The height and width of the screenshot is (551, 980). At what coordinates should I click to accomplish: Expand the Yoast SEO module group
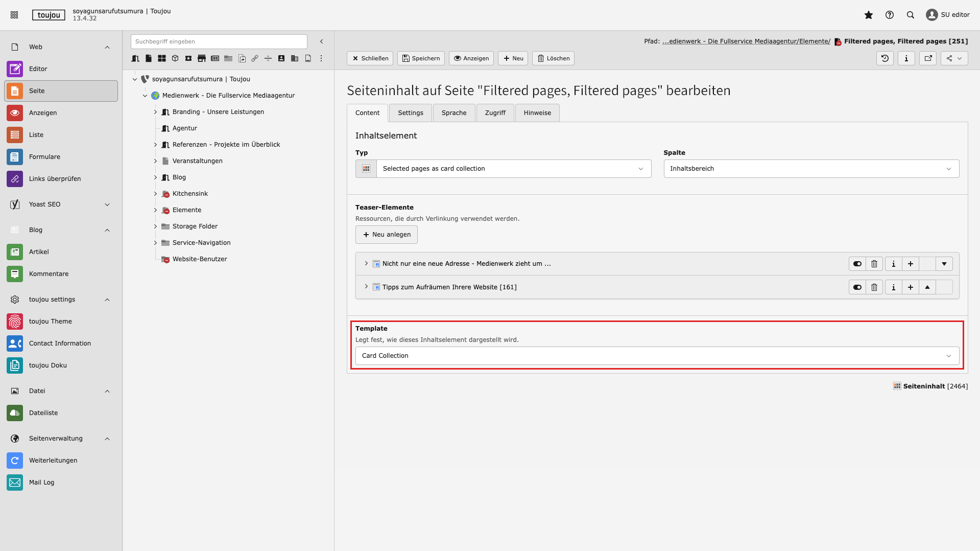[61, 204]
